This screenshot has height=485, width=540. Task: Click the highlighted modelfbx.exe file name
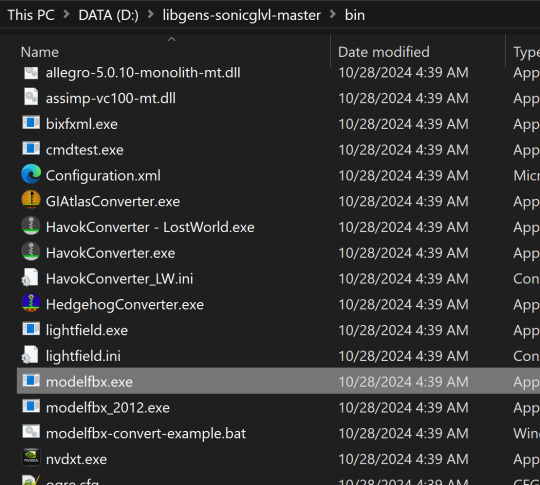(90, 382)
